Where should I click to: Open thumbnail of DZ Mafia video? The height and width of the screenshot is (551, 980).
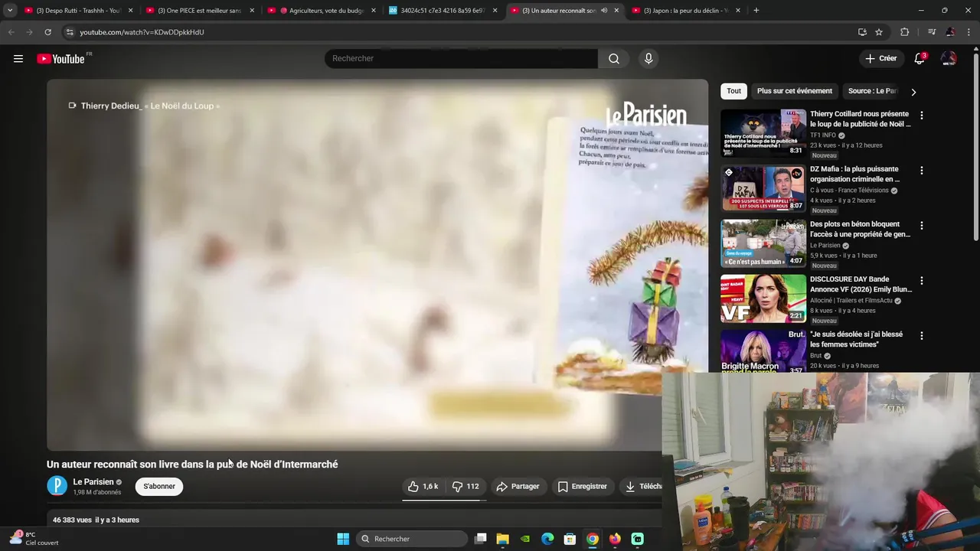point(763,189)
